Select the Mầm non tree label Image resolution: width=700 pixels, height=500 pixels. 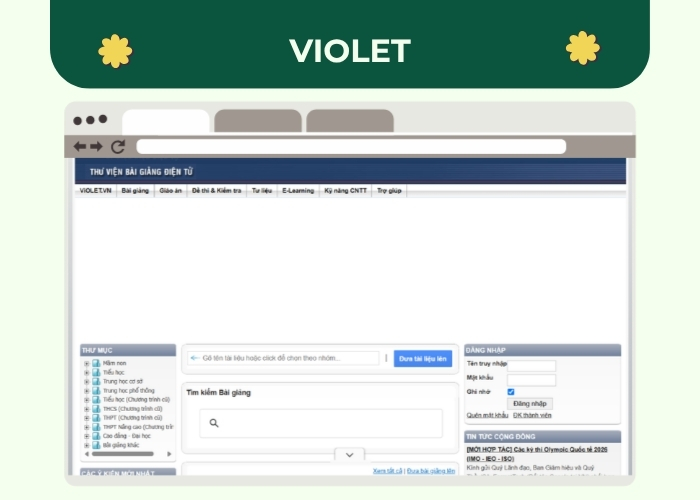pos(114,363)
